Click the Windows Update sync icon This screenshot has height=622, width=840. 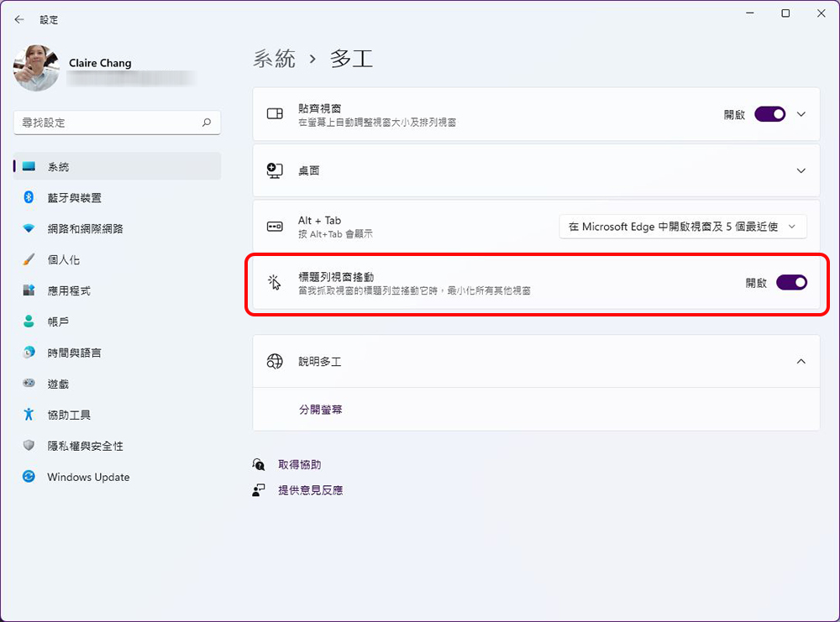coord(29,477)
